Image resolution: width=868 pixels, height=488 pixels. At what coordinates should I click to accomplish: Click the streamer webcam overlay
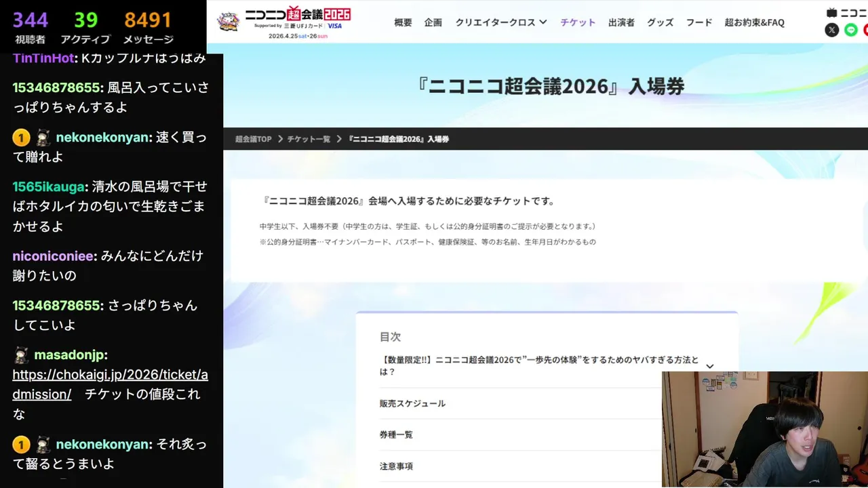(x=765, y=429)
